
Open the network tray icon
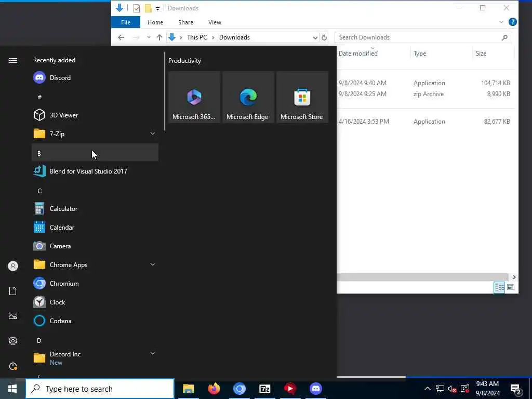[440, 389]
